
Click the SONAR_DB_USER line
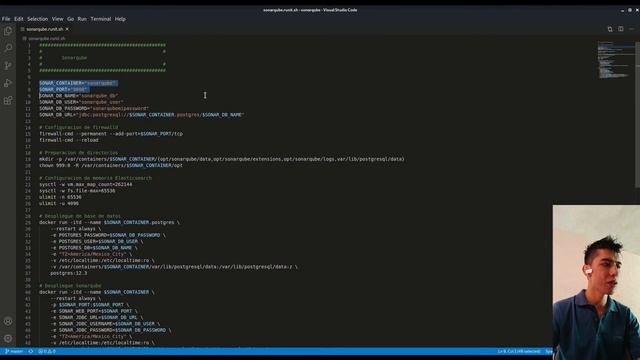pos(81,102)
